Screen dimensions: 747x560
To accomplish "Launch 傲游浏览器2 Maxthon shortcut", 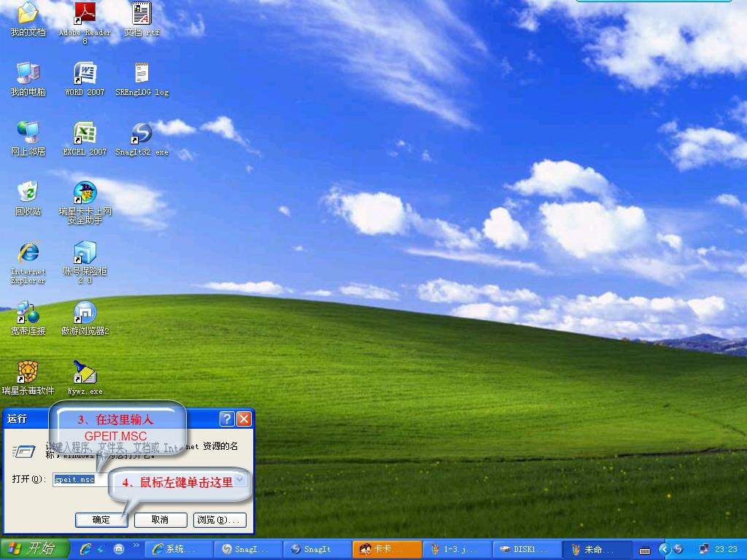I will (x=85, y=318).
